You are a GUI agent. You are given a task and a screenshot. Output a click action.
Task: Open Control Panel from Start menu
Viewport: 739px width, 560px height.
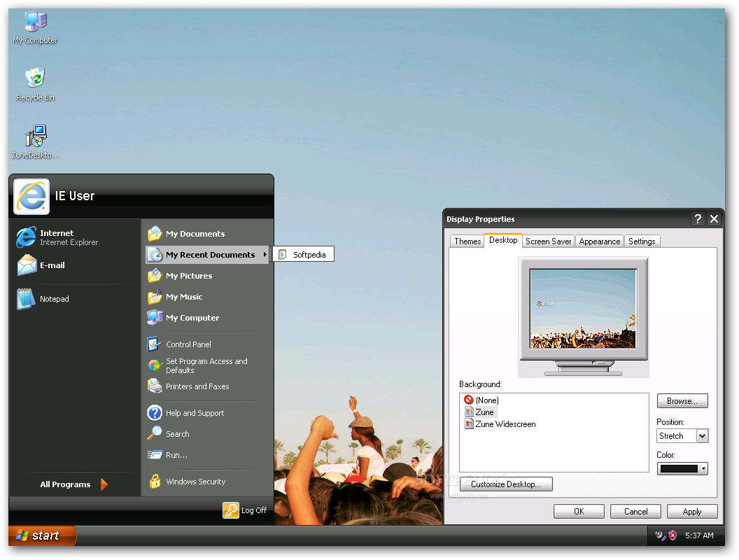click(188, 344)
